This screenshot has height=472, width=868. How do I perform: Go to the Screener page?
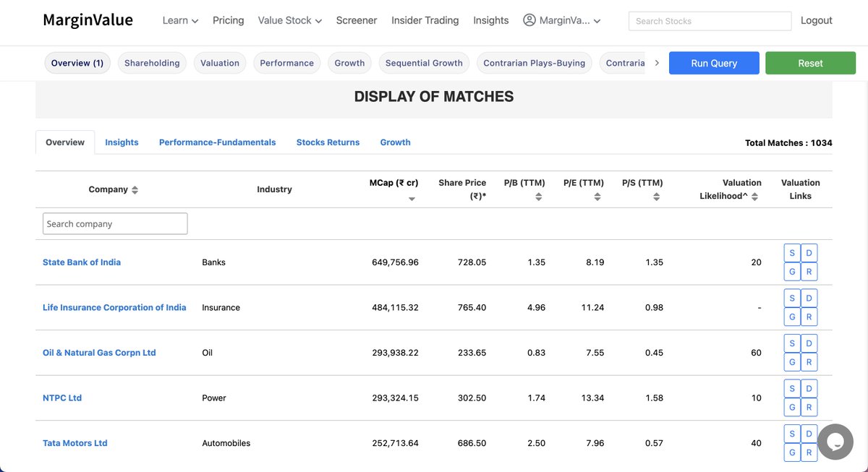pyautogui.click(x=357, y=20)
